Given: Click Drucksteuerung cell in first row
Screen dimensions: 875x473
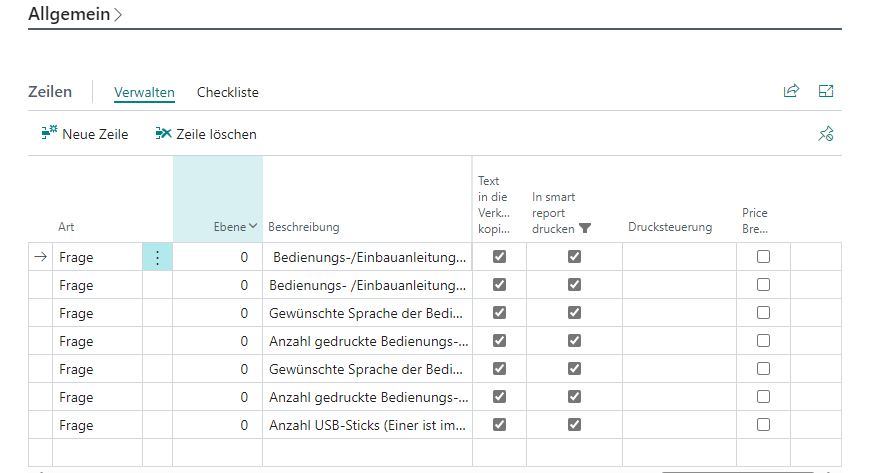Looking at the screenshot, I should point(679,257).
